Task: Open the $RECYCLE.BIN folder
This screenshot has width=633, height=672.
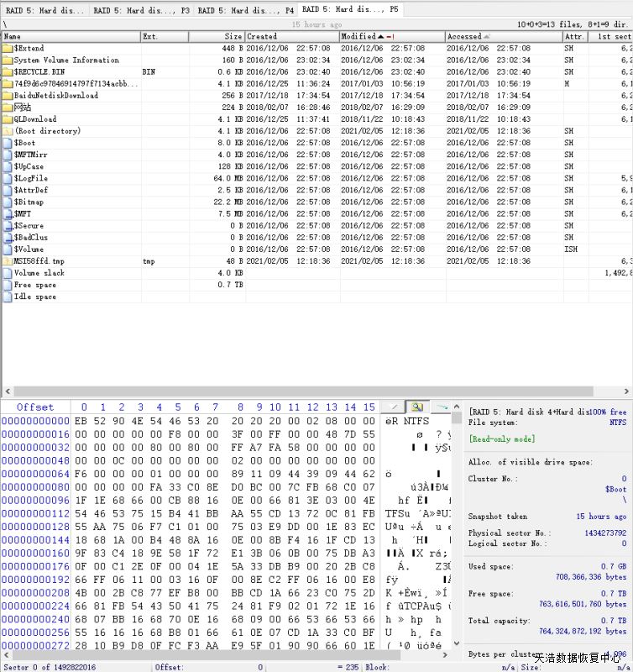Action: pyautogui.click(x=39, y=71)
